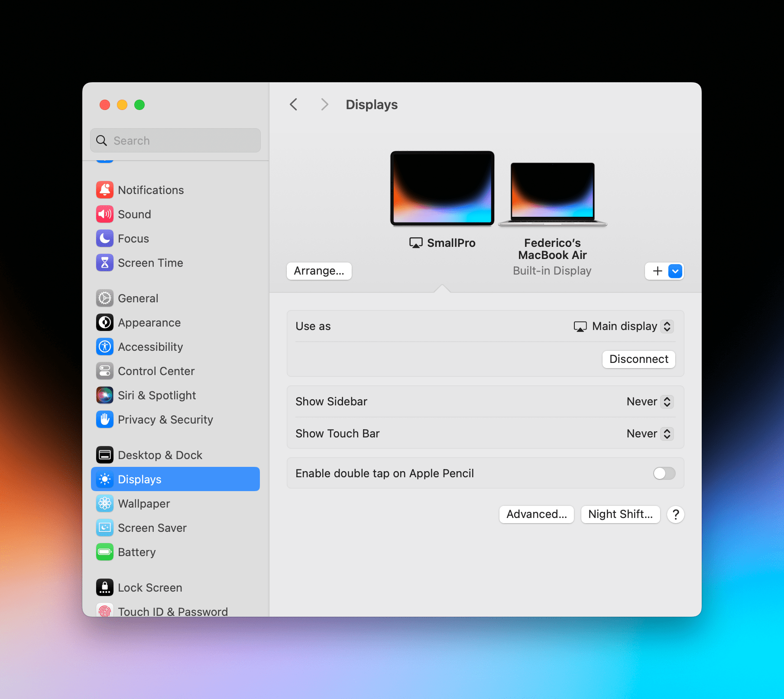Click the Focus moon icon
Image resolution: width=784 pixels, height=699 pixels.
coord(105,238)
